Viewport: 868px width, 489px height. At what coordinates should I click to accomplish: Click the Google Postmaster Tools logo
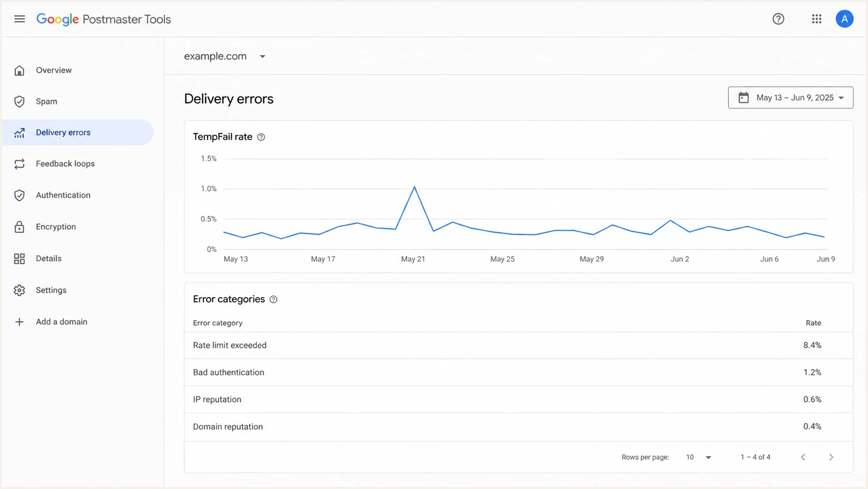(x=103, y=19)
